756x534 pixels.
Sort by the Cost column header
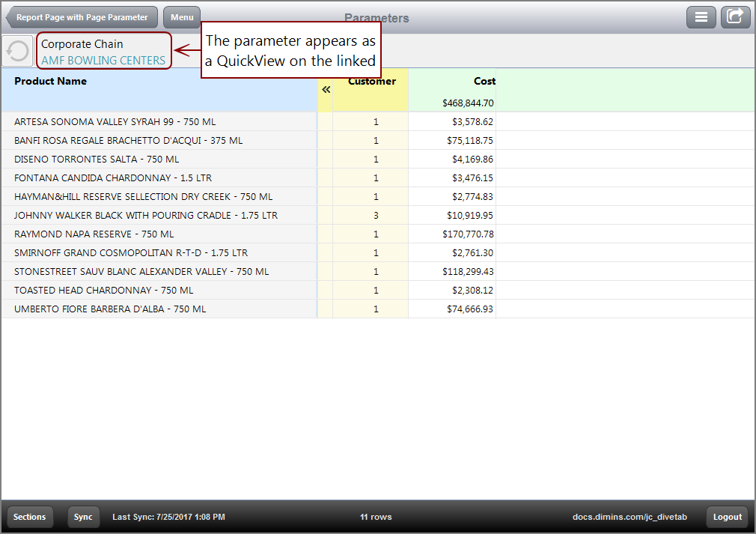click(x=484, y=81)
